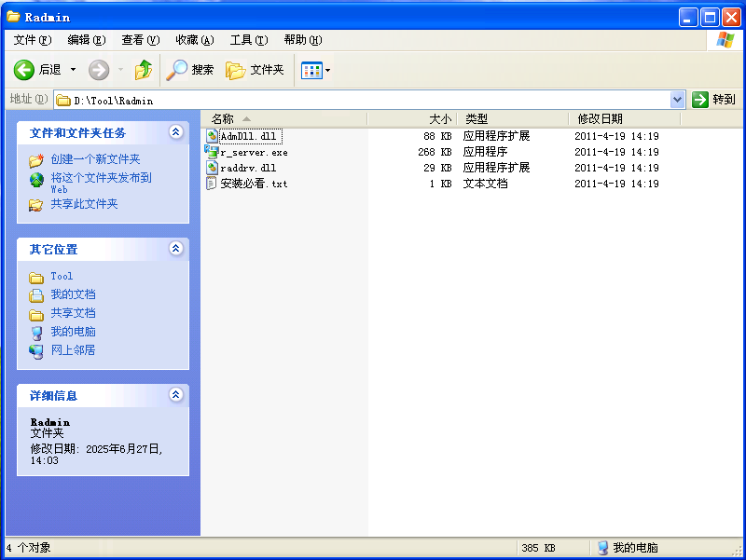Image resolution: width=746 pixels, height=560 pixels.
Task: Open the 我的文档 link
Action: [74, 294]
